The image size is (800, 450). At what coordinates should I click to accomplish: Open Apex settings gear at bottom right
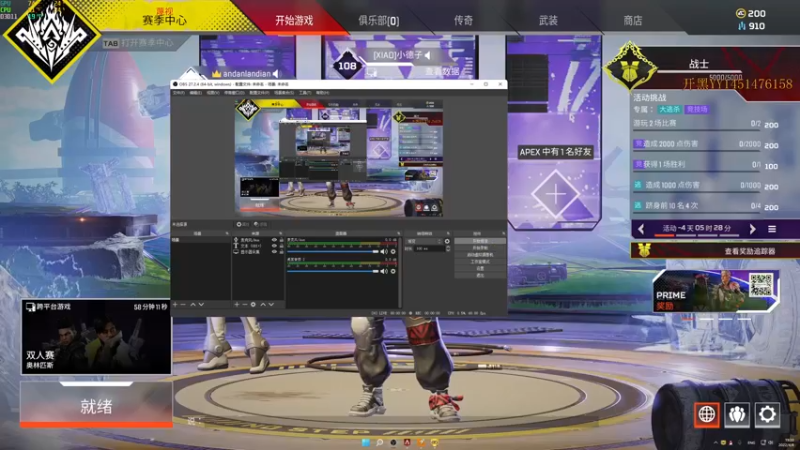[x=767, y=414]
